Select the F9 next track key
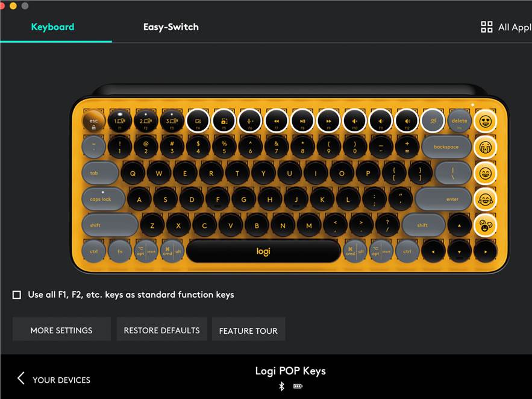Screen dimensions: 532x399 328,121
